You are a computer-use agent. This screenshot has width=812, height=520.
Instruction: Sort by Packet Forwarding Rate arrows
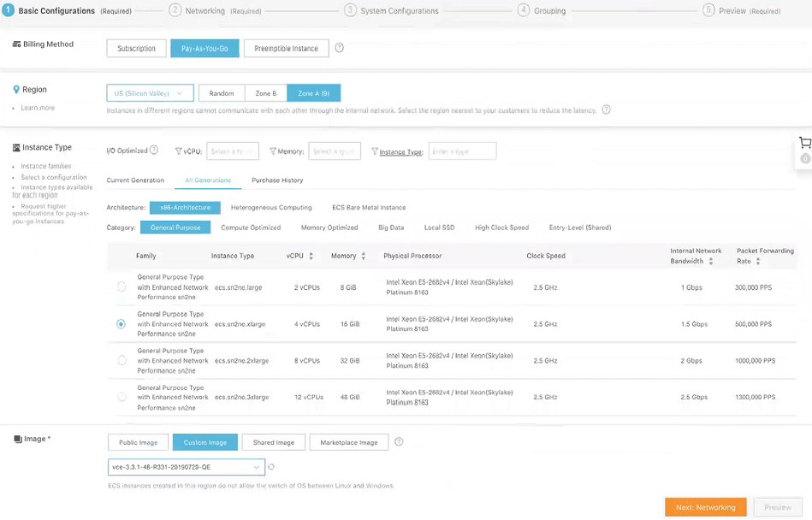pyautogui.click(x=758, y=261)
